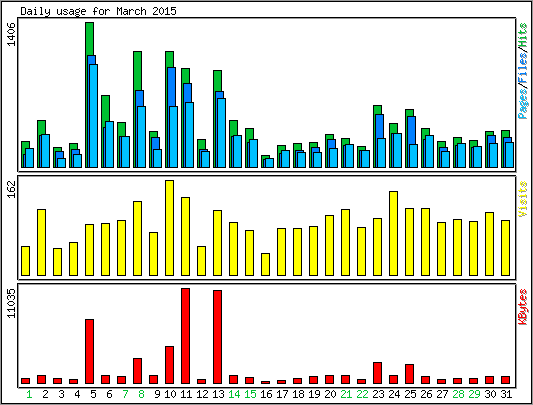Click the red KBytes bar for day 11
The width and height of the screenshot is (533, 405).
(185, 336)
